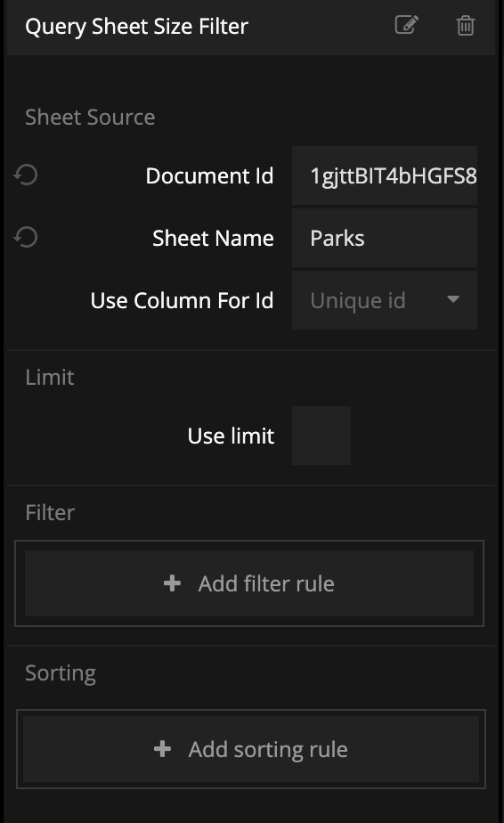
Task: Reset the Document Id value icon
Action: (x=26, y=175)
